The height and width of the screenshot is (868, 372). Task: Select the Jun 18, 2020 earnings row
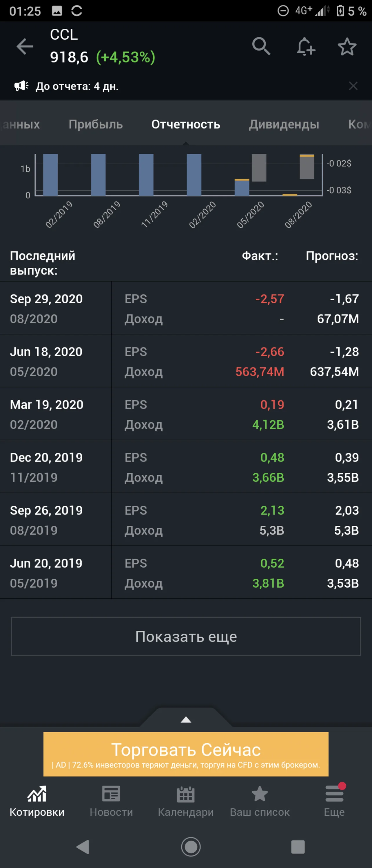(186, 361)
